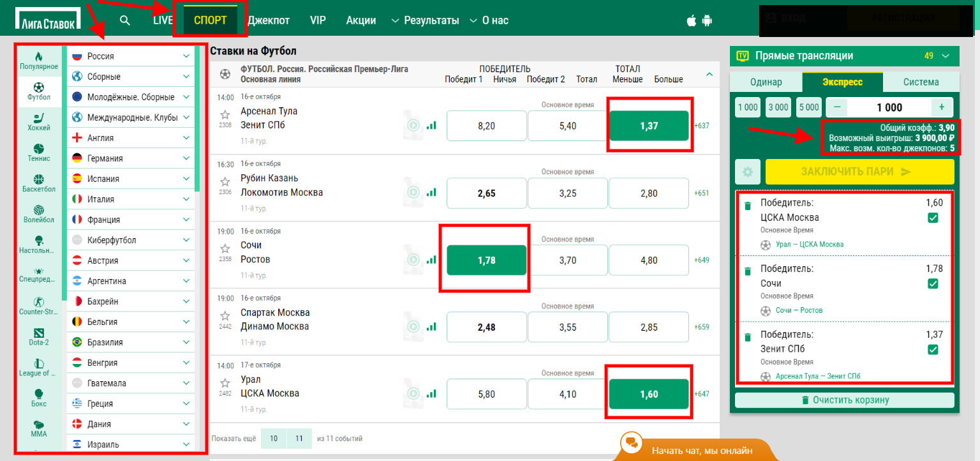980x461 pixels.
Task: Uncheck Сочи bet checkbox
Action: pos(933,283)
